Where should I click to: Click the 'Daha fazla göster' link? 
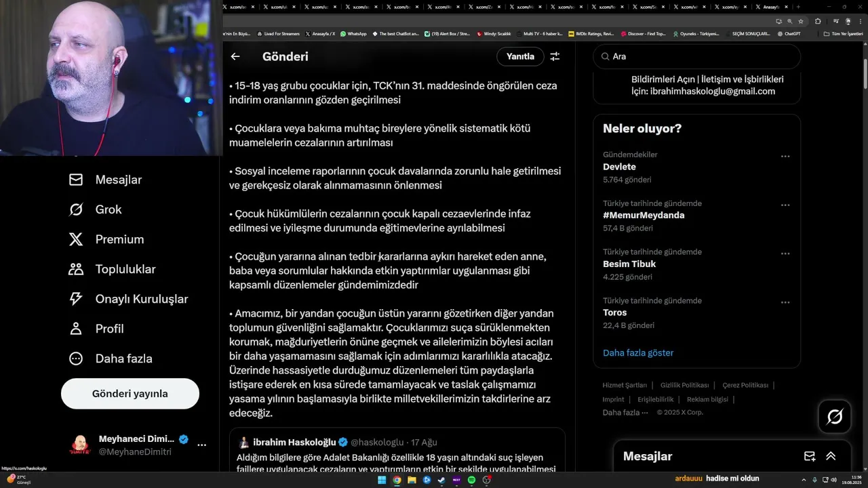[638, 353]
